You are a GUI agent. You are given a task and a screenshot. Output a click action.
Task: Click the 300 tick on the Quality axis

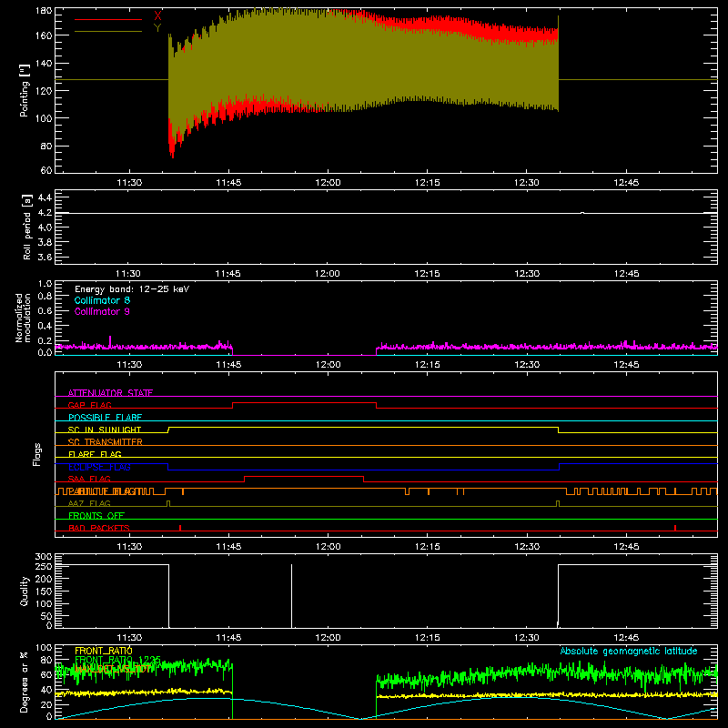(44, 557)
